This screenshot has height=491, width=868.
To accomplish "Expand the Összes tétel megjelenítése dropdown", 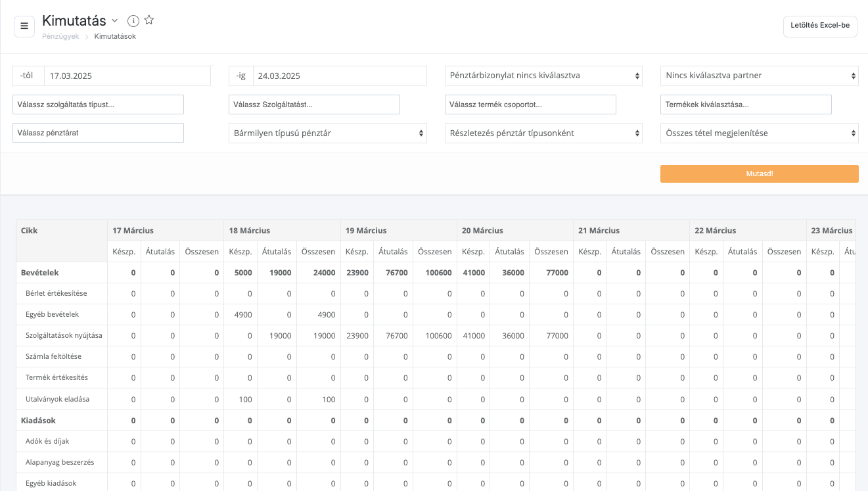I will click(759, 133).
